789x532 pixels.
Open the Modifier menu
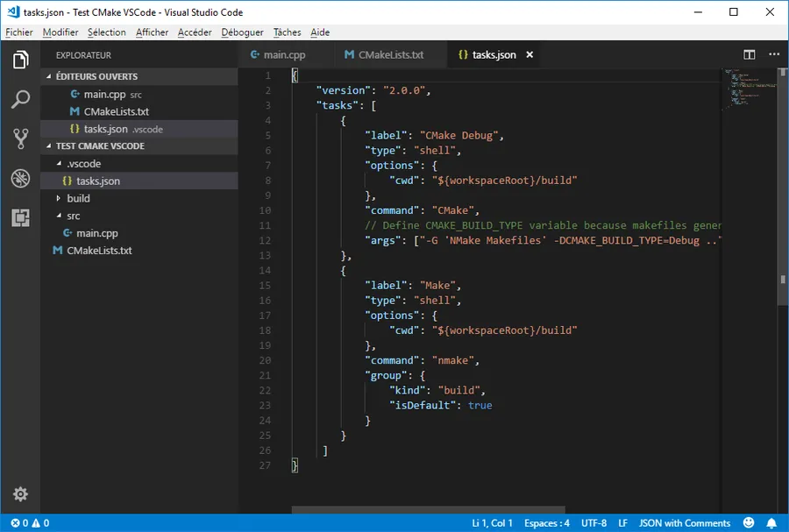(60, 32)
